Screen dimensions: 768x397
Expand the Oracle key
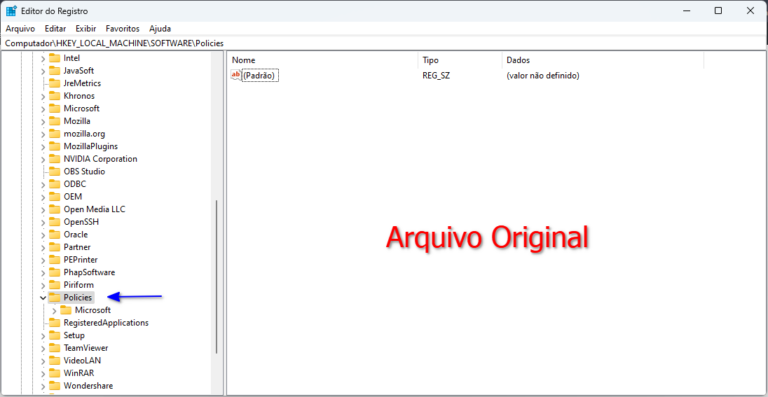[43, 234]
